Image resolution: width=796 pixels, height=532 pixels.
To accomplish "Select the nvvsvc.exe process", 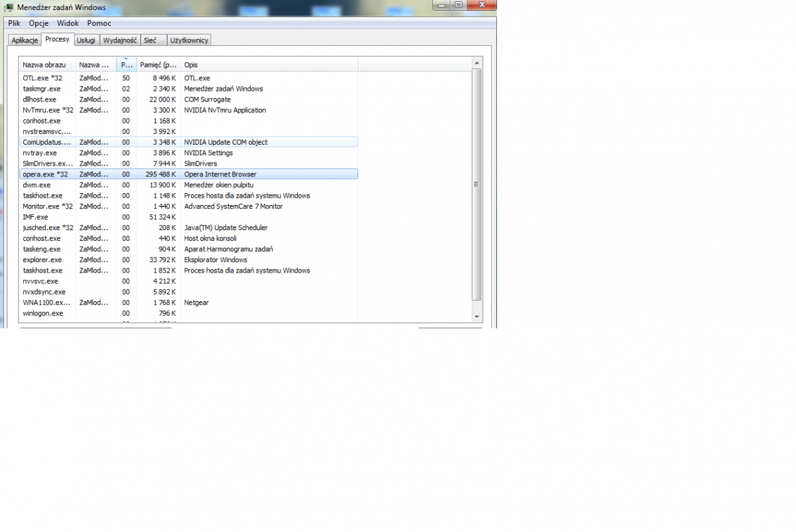I will (188, 281).
